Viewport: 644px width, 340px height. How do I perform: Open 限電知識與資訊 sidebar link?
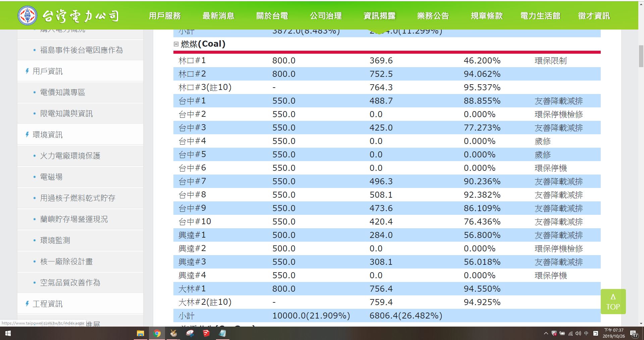click(66, 113)
